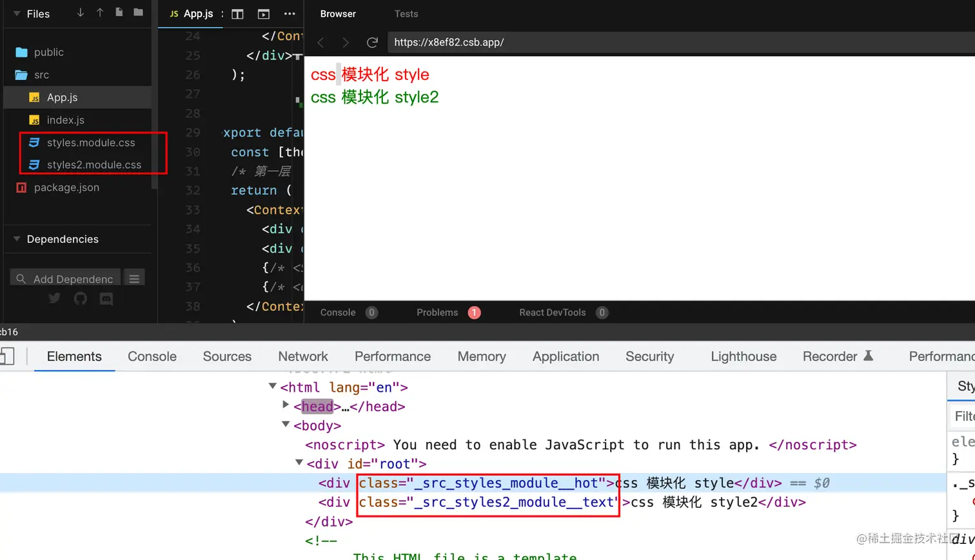Collapse the div id="root" node
The height and width of the screenshot is (560, 975).
pos(299,463)
